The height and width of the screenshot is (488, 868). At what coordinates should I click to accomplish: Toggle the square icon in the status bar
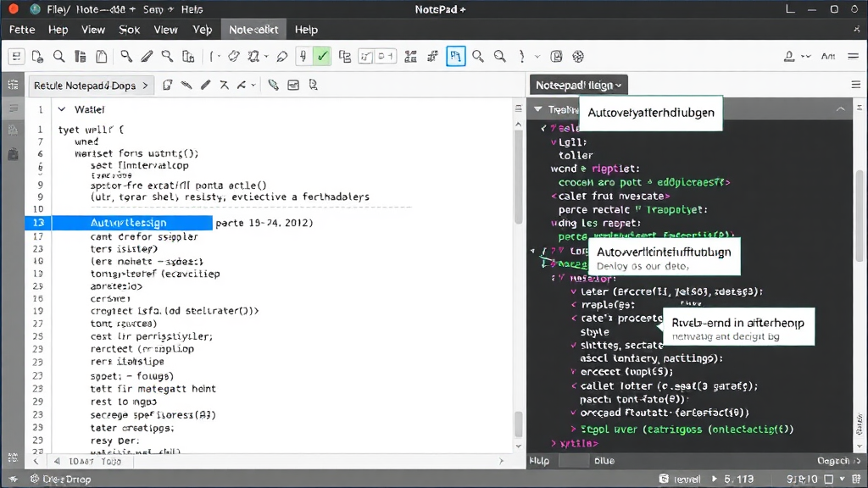(829, 480)
